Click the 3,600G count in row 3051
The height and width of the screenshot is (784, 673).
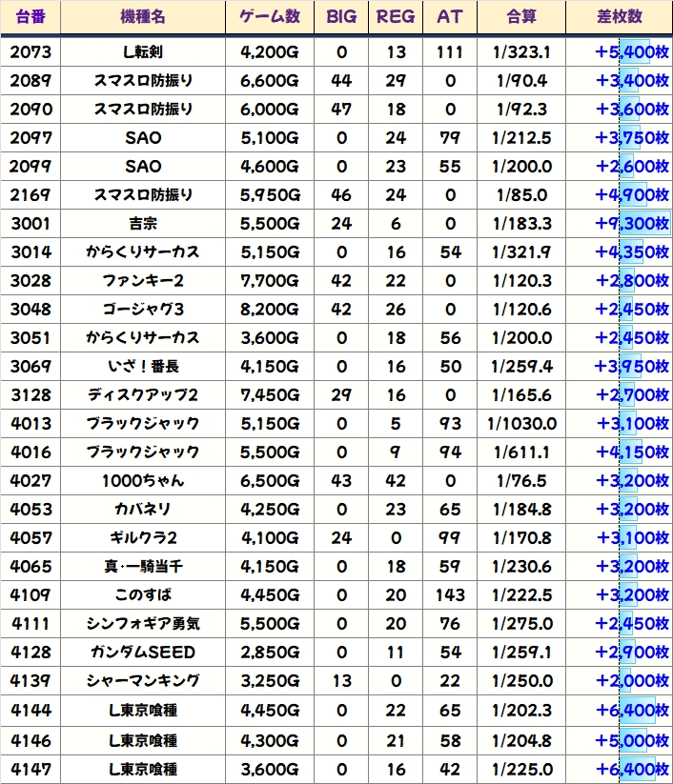270,337
